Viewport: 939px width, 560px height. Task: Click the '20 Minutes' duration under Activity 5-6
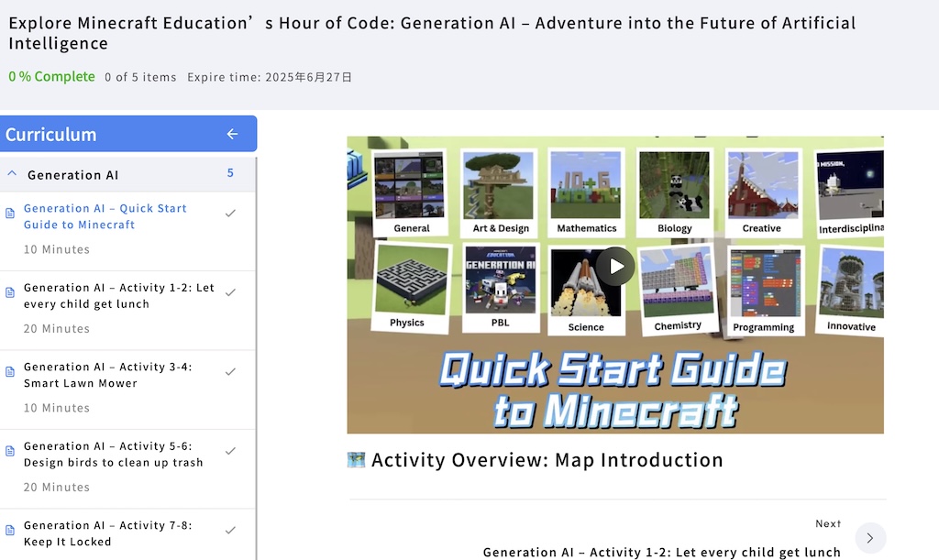pos(56,487)
